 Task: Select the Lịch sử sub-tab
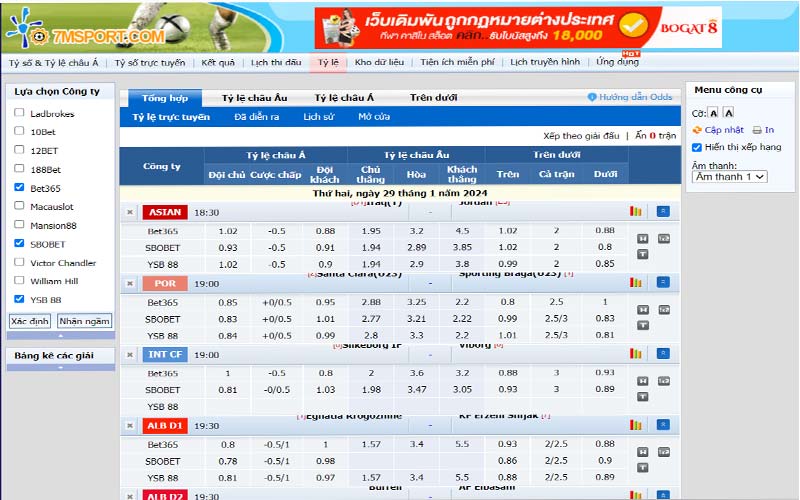tap(319, 117)
